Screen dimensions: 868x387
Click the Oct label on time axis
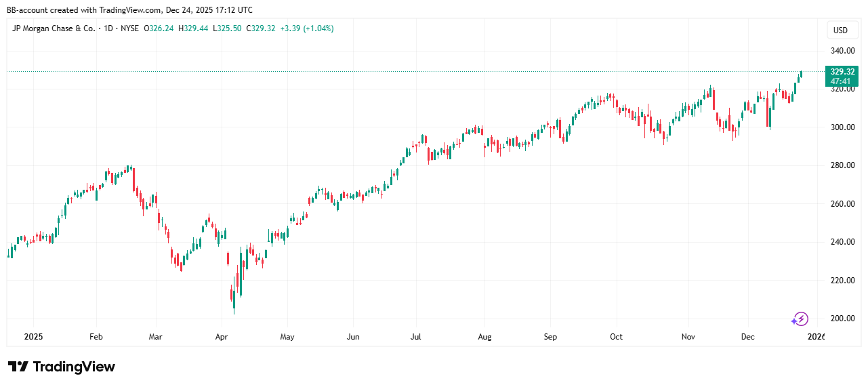[616, 336]
